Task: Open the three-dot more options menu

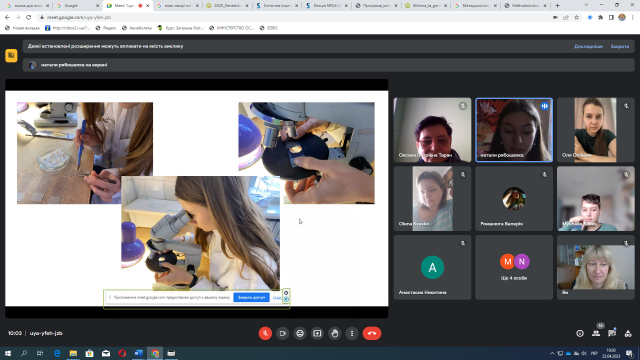Action: point(352,333)
